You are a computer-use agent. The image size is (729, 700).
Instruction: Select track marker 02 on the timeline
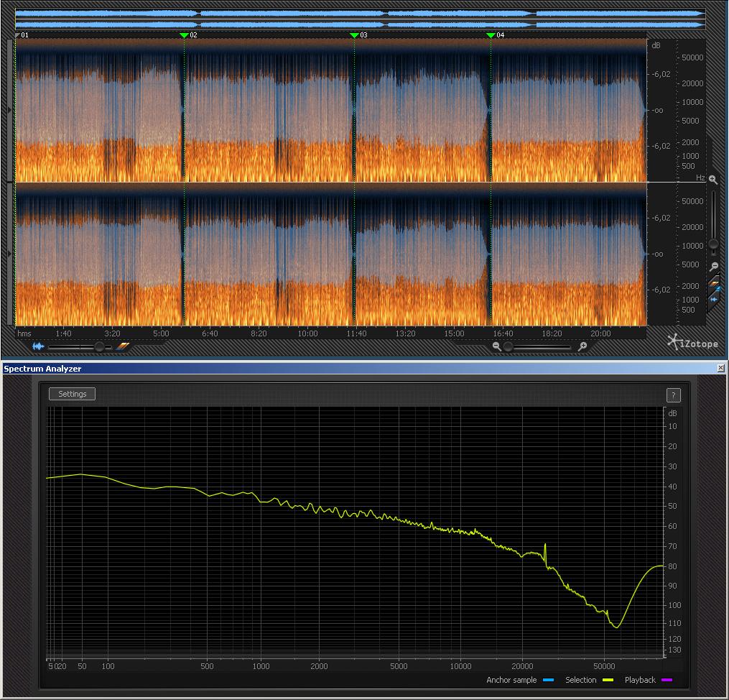click(184, 35)
